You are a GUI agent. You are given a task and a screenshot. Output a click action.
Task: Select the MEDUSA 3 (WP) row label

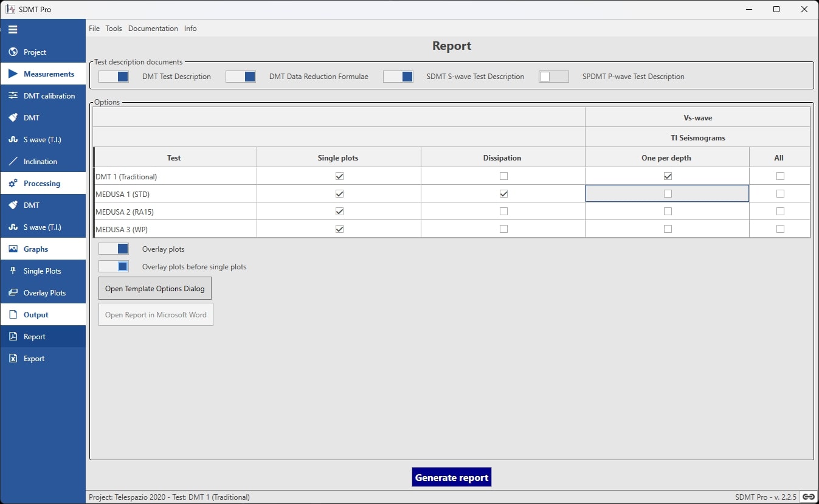(122, 230)
